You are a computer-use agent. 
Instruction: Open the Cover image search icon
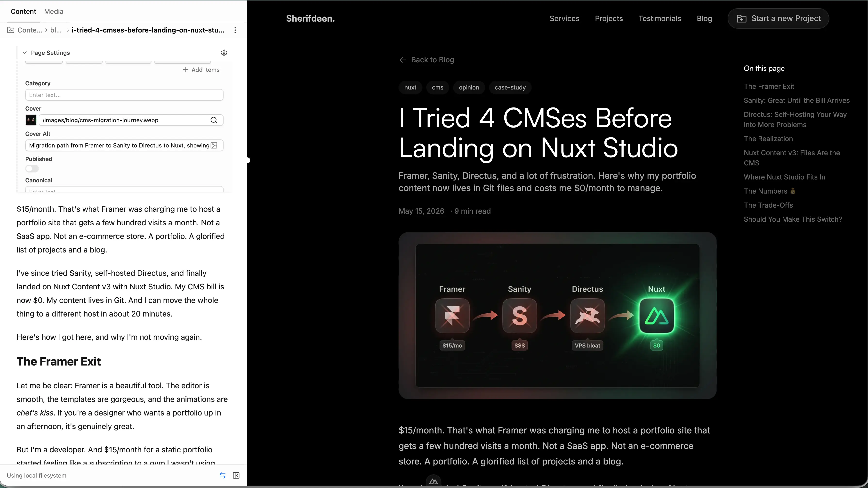point(214,120)
